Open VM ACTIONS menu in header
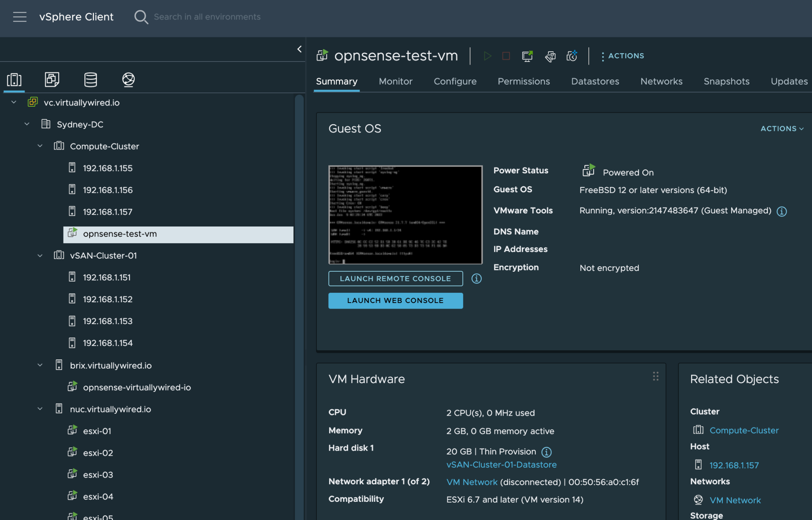The height and width of the screenshot is (520, 812). pyautogui.click(x=622, y=56)
